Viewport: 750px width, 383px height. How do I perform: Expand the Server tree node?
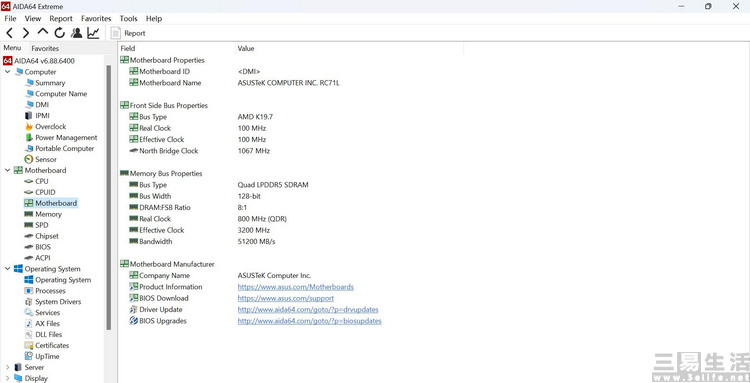coord(7,367)
